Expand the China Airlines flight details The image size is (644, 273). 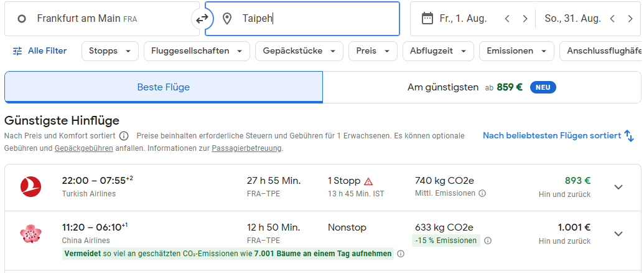pos(618,234)
